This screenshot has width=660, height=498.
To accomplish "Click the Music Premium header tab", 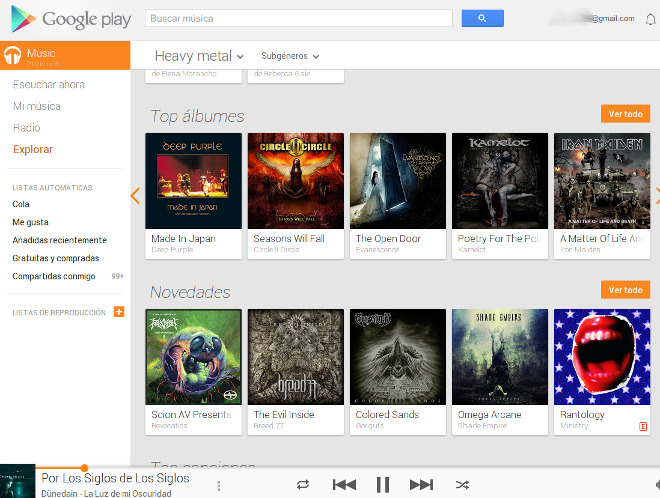I will [x=65, y=55].
